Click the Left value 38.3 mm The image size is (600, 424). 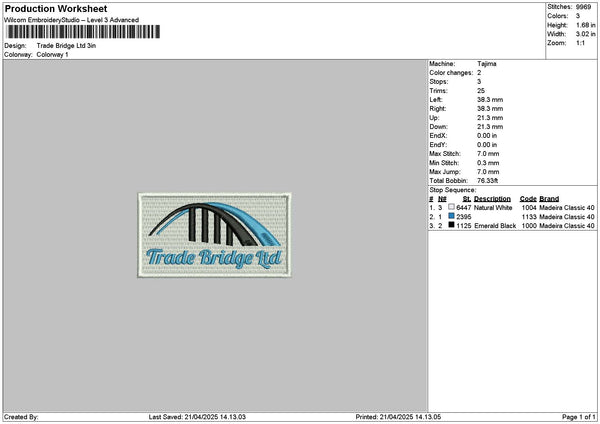490,99
